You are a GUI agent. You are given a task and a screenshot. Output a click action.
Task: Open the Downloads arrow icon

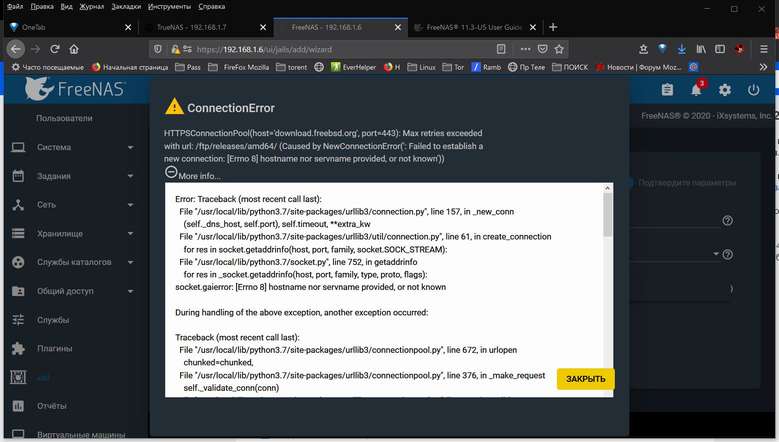point(682,49)
